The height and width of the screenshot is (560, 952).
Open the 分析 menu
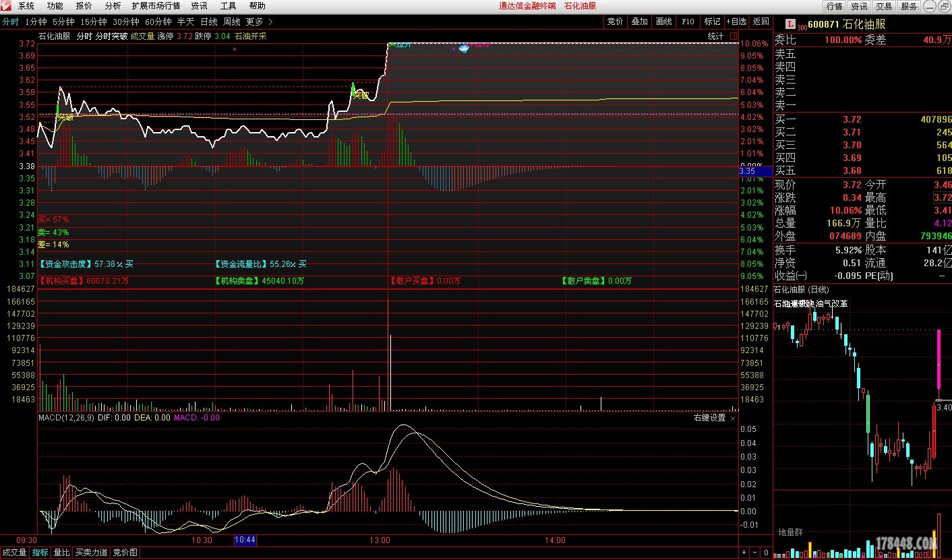point(113,5)
